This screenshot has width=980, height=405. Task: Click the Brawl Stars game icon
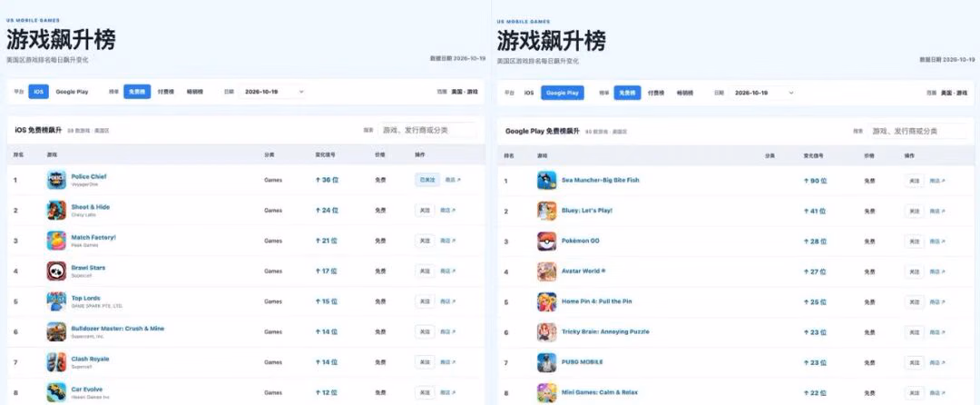(56, 271)
